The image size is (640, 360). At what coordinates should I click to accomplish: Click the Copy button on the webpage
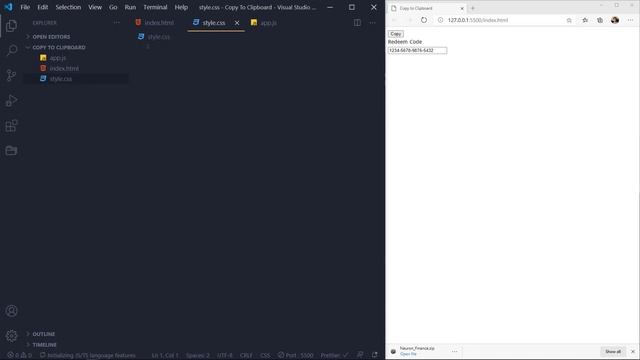click(x=396, y=34)
